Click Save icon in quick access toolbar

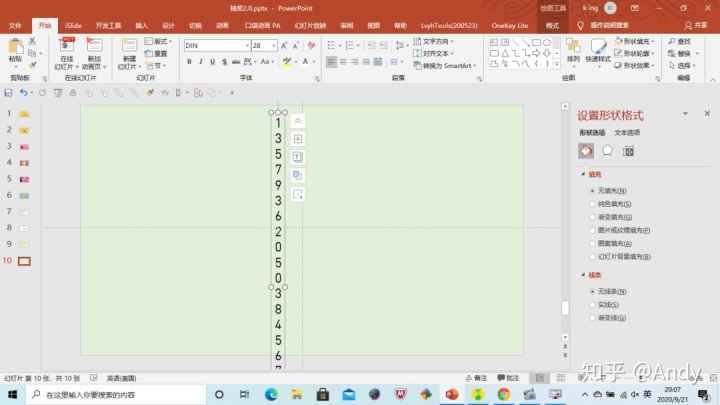click(8, 93)
